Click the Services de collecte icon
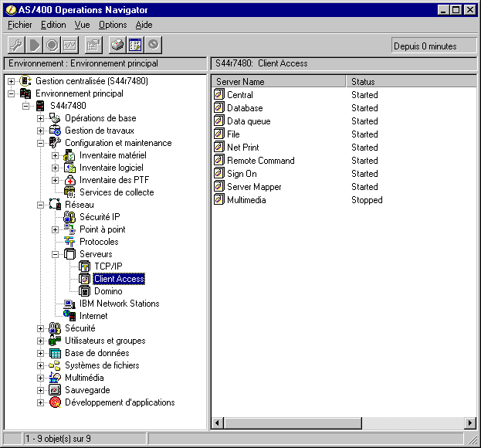Image resolution: width=481 pixels, height=448 pixels. coord(69,192)
